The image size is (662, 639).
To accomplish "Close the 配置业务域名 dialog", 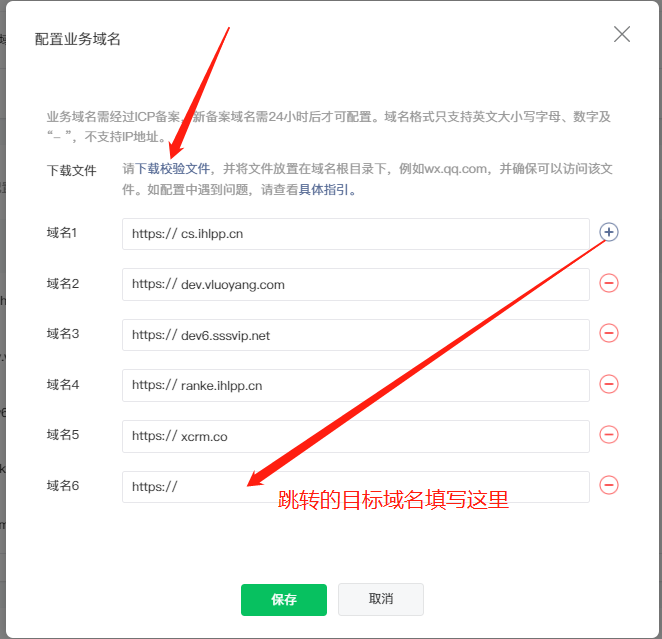I will [622, 34].
